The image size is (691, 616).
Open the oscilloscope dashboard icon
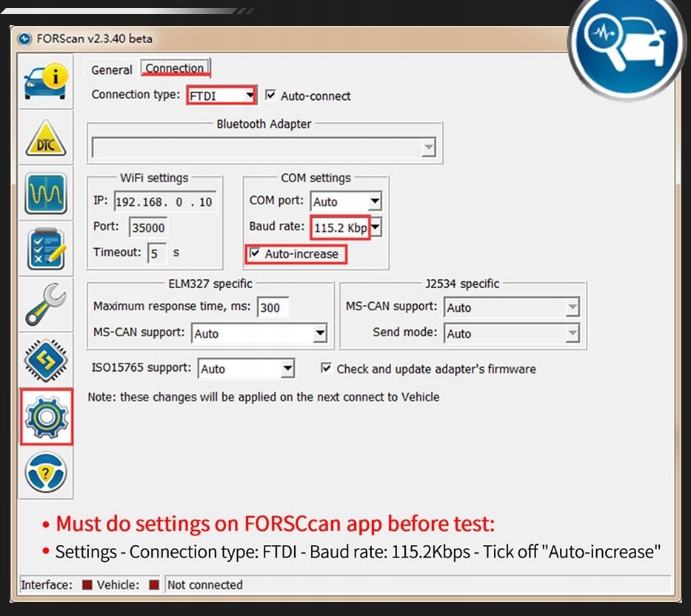[46, 193]
